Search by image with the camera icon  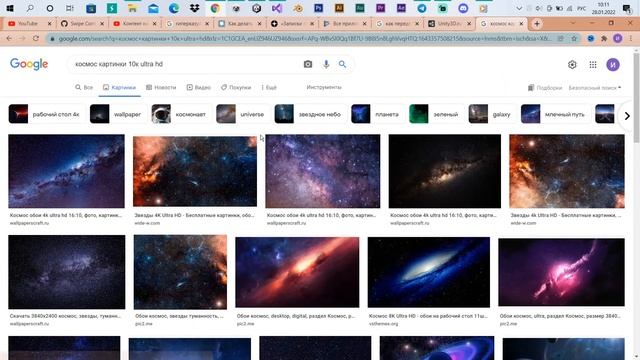click(308, 64)
